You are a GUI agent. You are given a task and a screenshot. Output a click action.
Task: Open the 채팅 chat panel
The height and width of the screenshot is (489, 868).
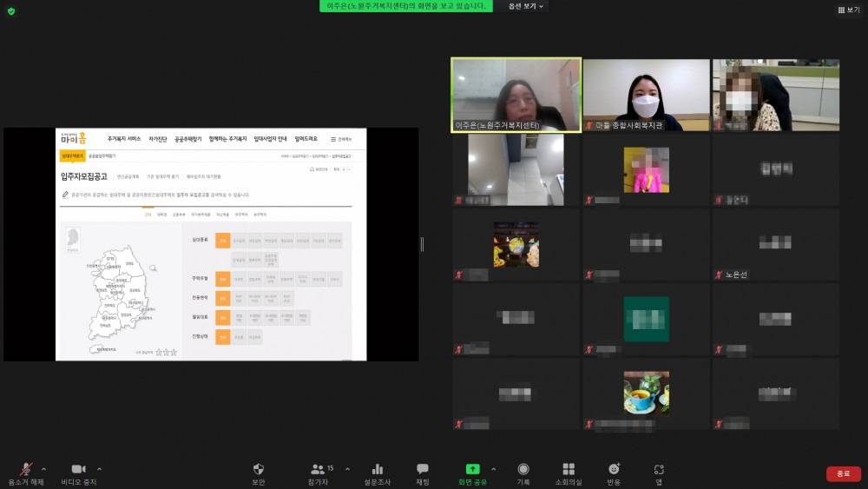[423, 470]
